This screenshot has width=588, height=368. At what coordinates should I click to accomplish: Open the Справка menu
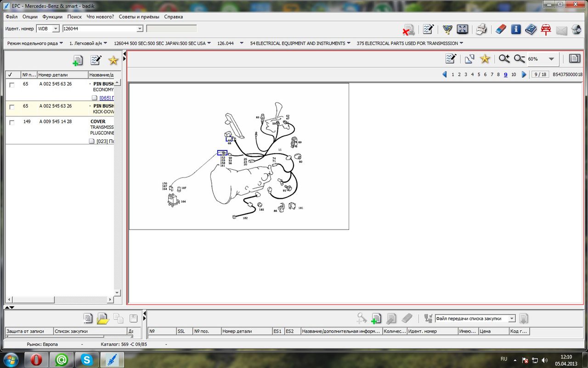(x=174, y=17)
